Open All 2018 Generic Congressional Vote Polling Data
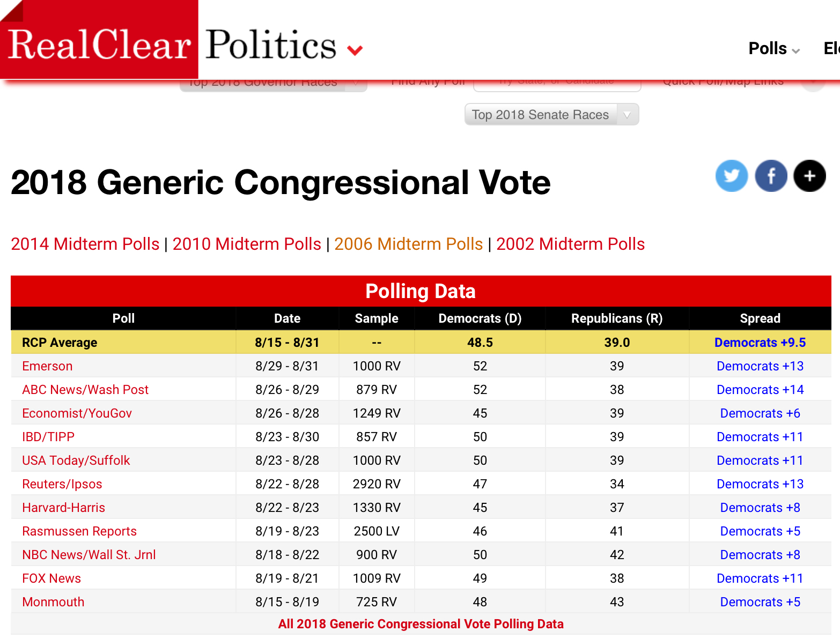 point(421,624)
